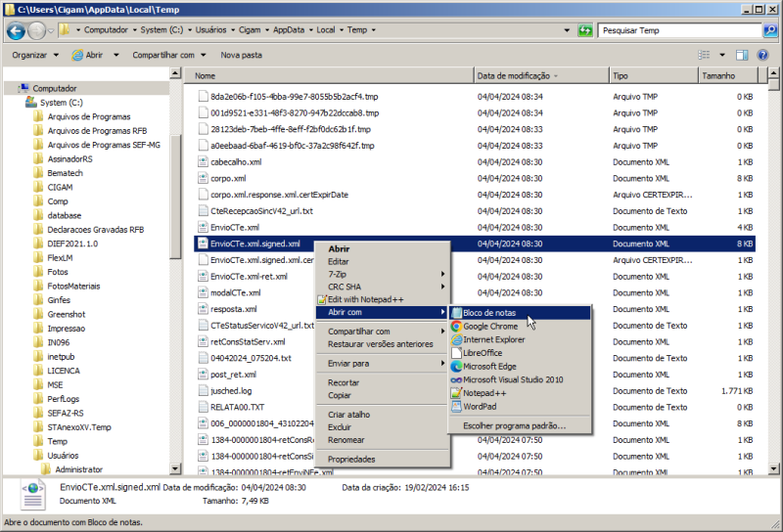Sort by Tamanho column header
This screenshot has width=783, height=532.
click(x=728, y=76)
